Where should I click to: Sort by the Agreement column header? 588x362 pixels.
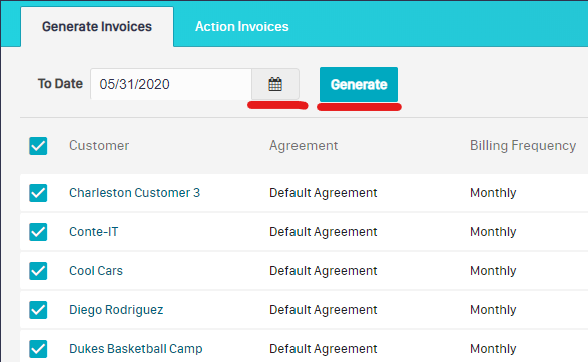(303, 146)
